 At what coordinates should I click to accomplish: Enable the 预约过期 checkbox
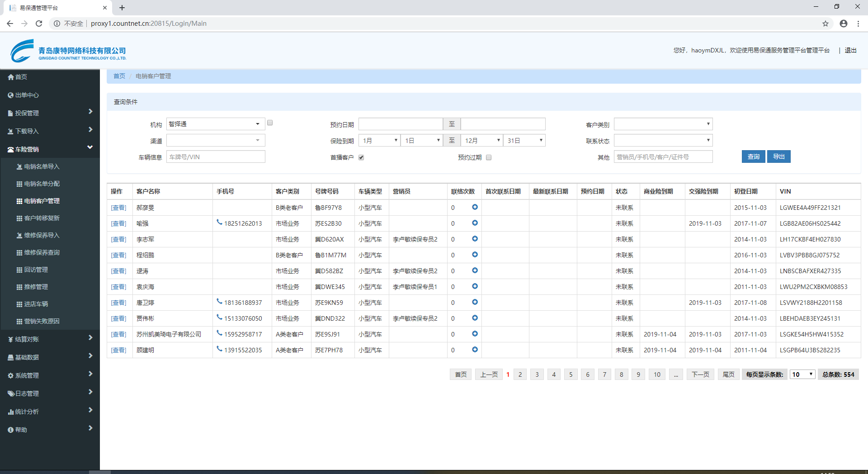[489, 157]
